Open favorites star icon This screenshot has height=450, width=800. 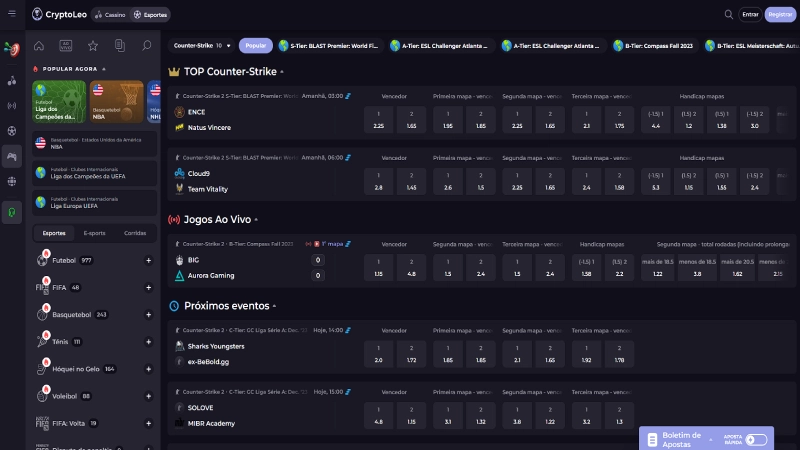93,45
